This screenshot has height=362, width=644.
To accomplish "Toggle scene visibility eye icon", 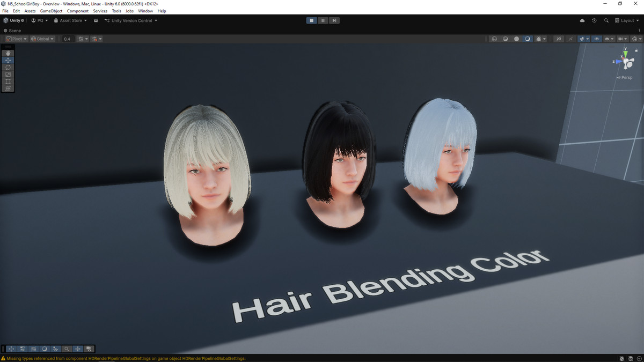I will [x=596, y=39].
